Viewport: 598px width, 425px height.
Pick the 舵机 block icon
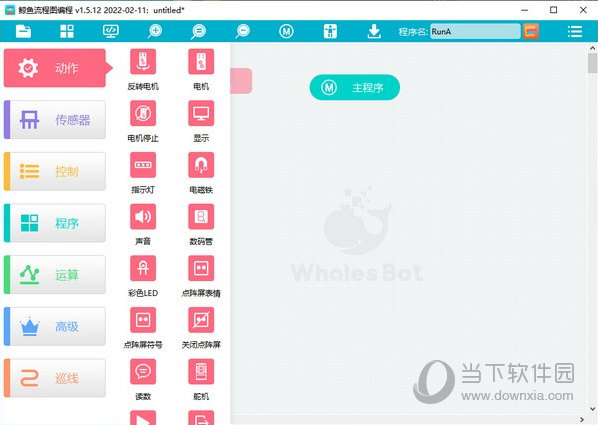[201, 372]
